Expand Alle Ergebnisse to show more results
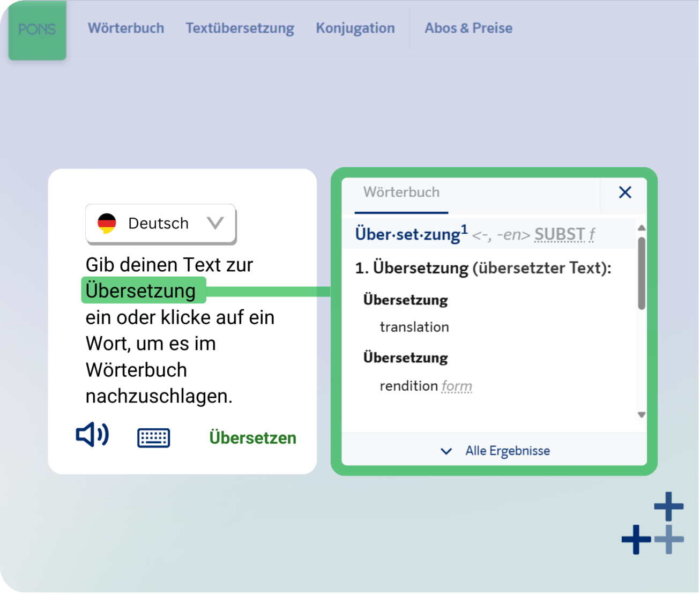Screen dimensions: 700x595 (x=507, y=451)
